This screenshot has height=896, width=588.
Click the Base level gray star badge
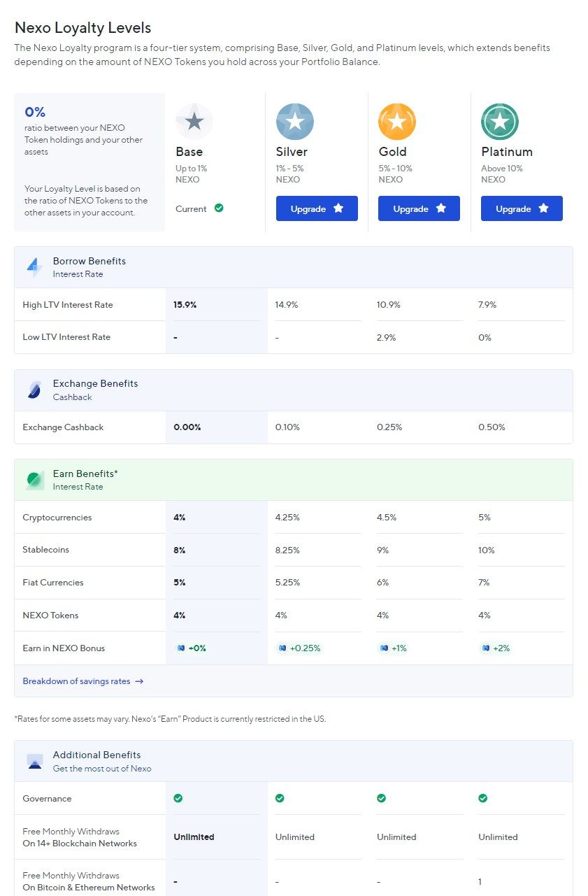coord(194,122)
